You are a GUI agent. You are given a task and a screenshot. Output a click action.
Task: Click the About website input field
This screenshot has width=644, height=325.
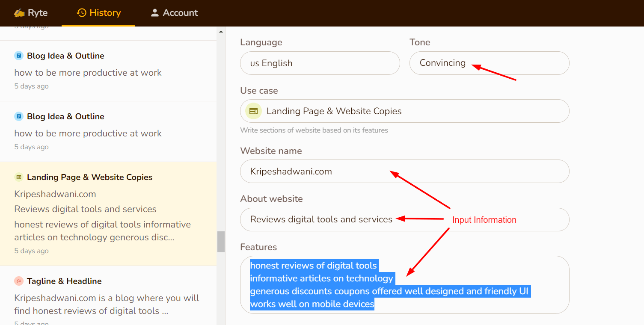[x=404, y=219]
